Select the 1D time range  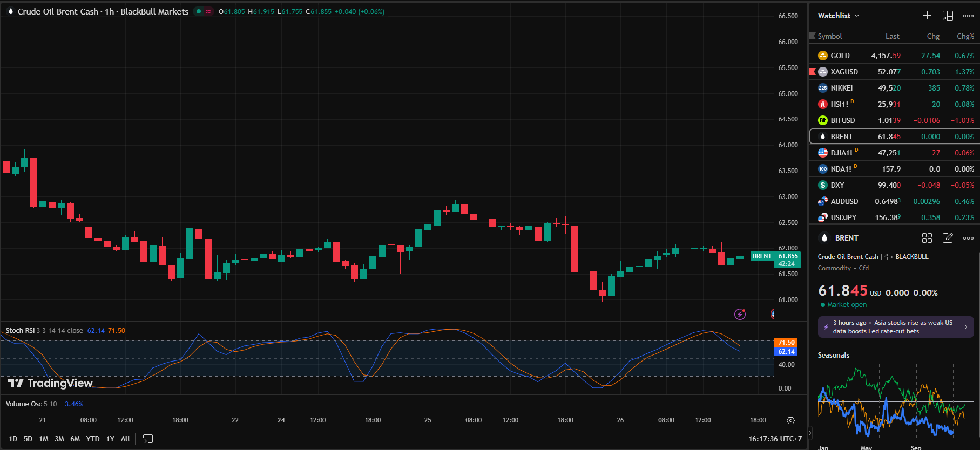coord(13,439)
